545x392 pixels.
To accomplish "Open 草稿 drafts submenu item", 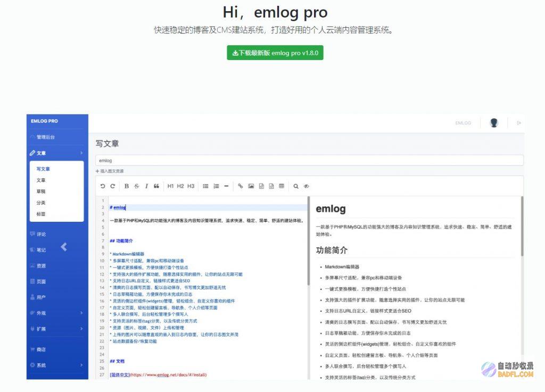I will pos(40,191).
